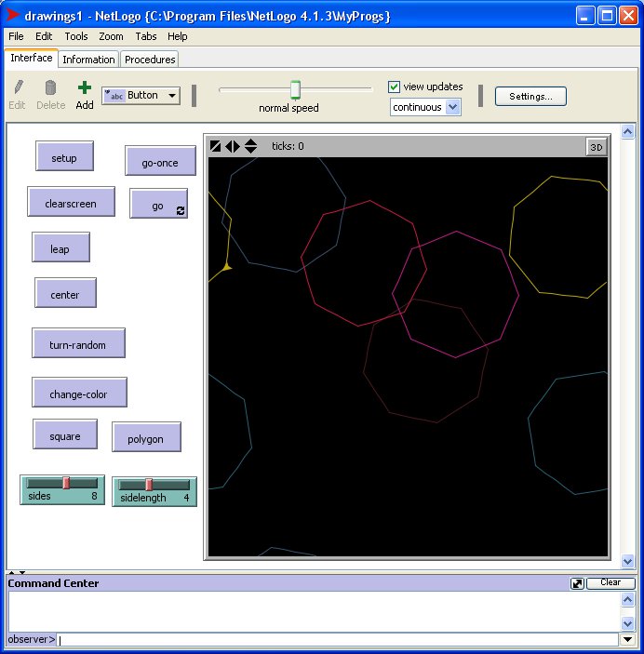Click the polygon button
The height and width of the screenshot is (654, 644).
click(x=146, y=436)
